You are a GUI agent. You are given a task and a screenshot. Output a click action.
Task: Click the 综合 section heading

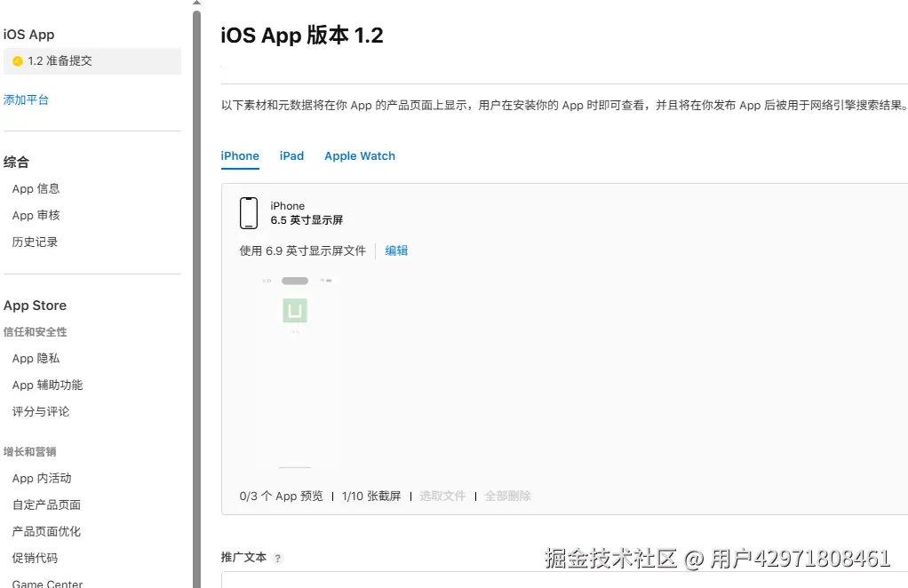point(16,162)
